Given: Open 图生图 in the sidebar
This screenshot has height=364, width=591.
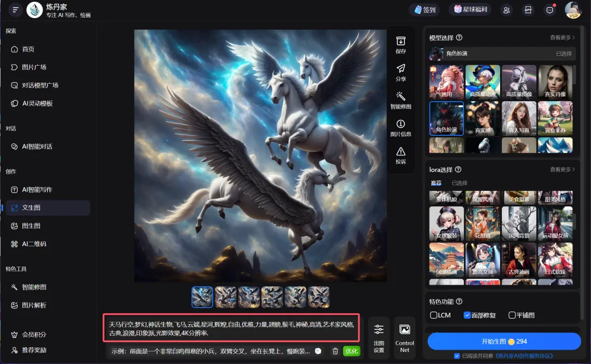Looking at the screenshot, I should click(x=31, y=226).
